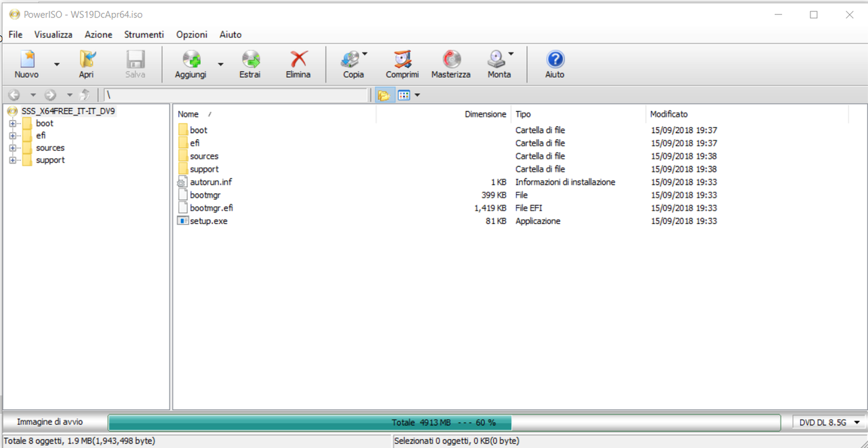Open the dropdown arrow beside Nuovo

click(x=57, y=64)
